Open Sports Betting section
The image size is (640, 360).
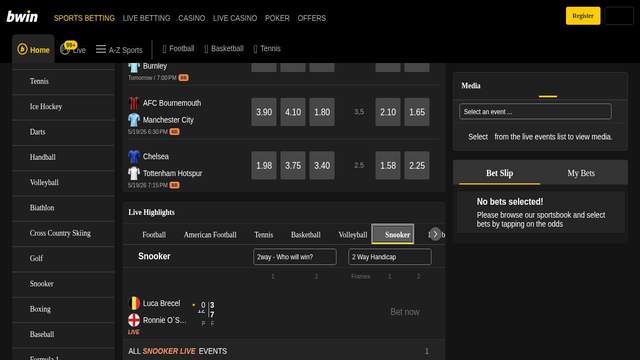coord(84,18)
